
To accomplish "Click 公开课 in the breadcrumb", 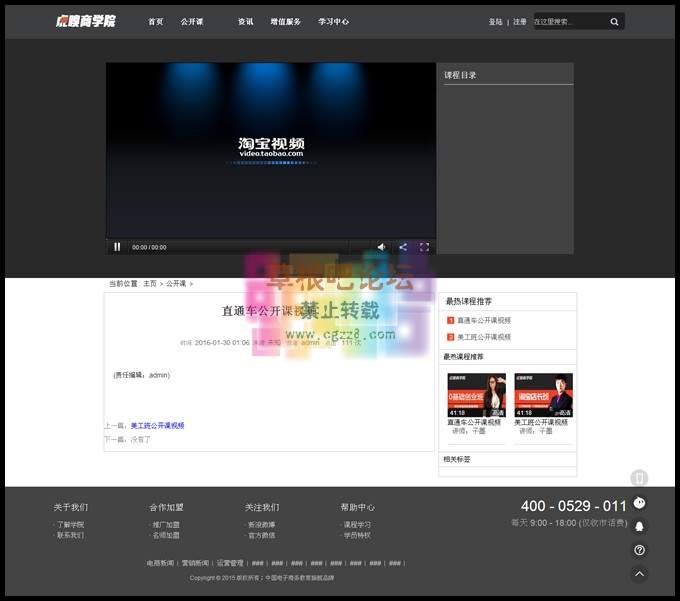I will (176, 284).
